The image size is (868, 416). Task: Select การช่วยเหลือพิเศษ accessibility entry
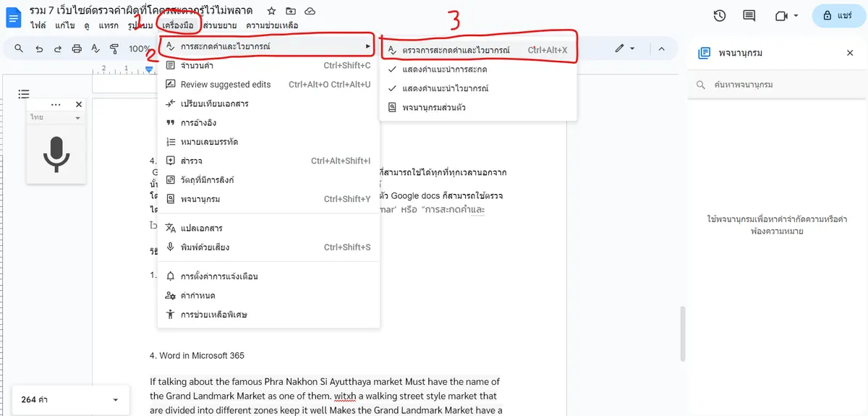(x=268, y=315)
